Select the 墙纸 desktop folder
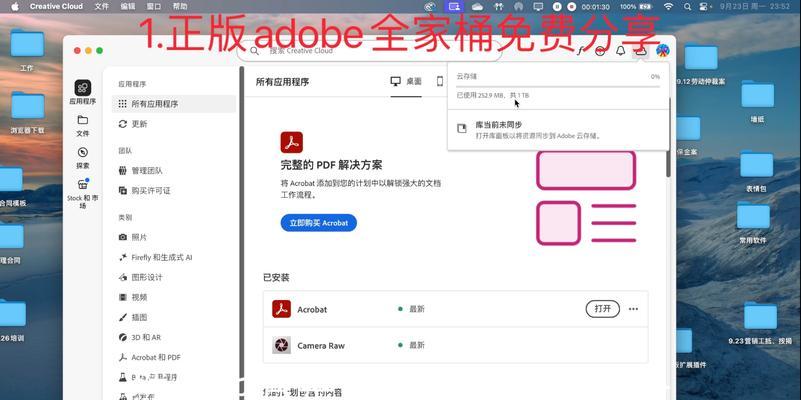 [x=758, y=101]
